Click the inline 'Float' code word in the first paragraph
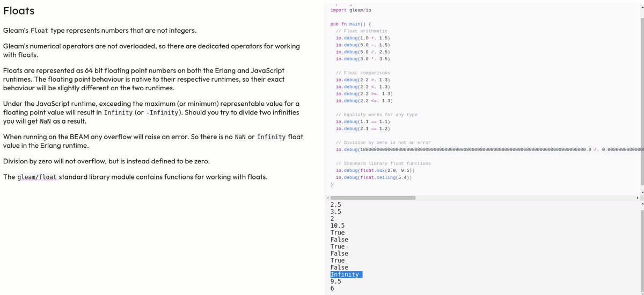644x295 pixels. click(x=39, y=31)
